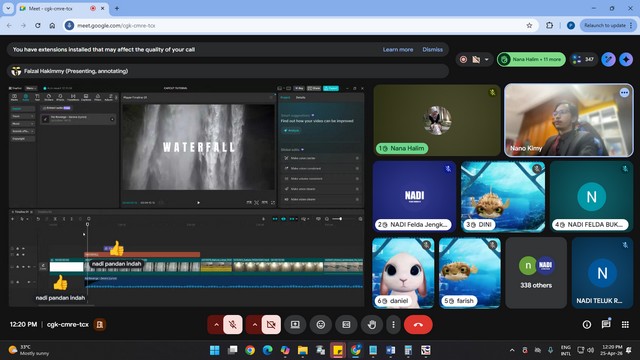
Task: Click the NADI TELUK R... name label
Action: point(599,301)
